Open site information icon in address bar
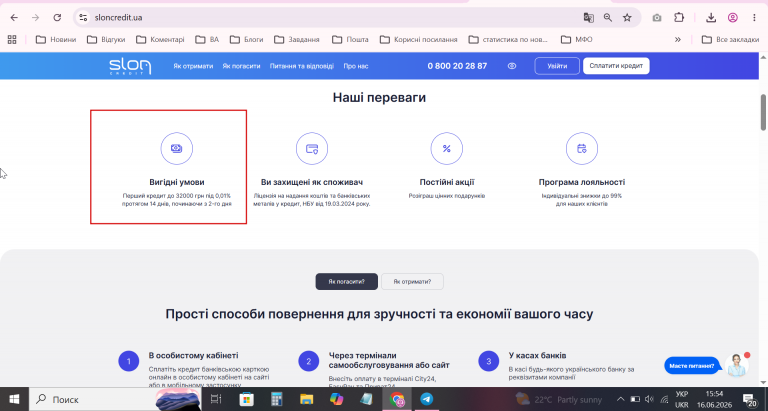Screen dimensions: 768x411 (83, 18)
